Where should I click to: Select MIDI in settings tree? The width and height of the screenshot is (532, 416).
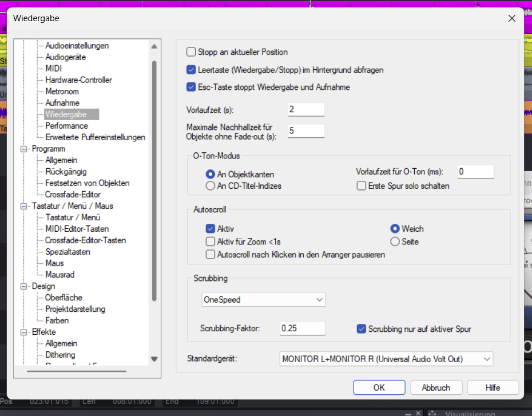pyautogui.click(x=54, y=69)
